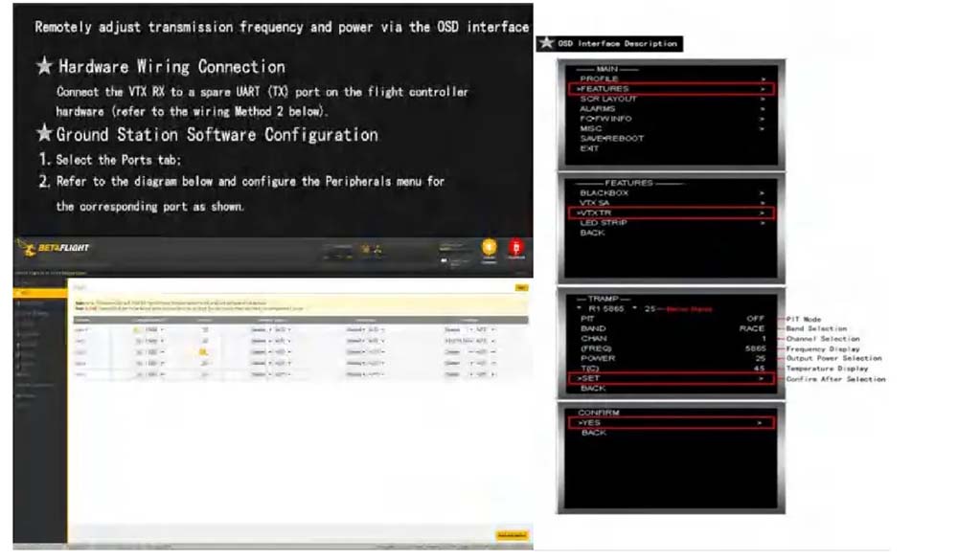Click the orange highlighted toggle in third port row

click(204, 351)
